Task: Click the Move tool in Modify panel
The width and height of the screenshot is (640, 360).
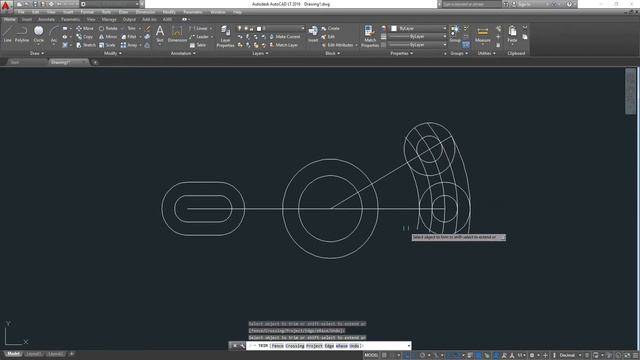Action: click(85, 28)
